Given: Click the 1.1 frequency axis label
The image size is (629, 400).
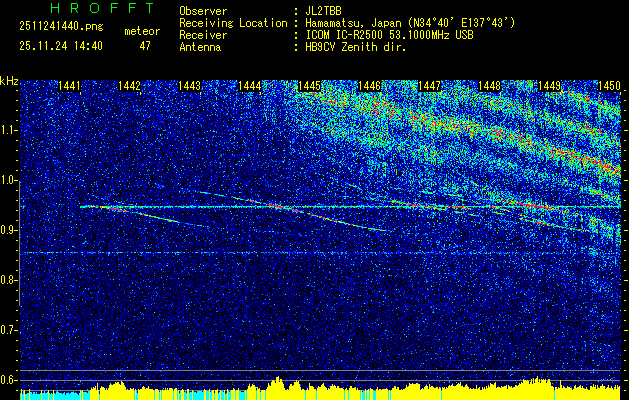Looking at the screenshot, I should click(x=9, y=130).
